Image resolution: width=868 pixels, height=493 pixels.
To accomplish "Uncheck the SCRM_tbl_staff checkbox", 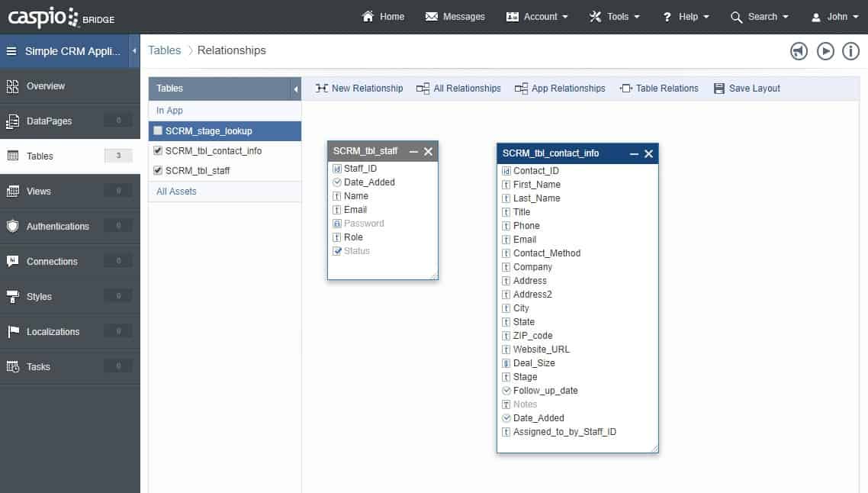I will (158, 170).
